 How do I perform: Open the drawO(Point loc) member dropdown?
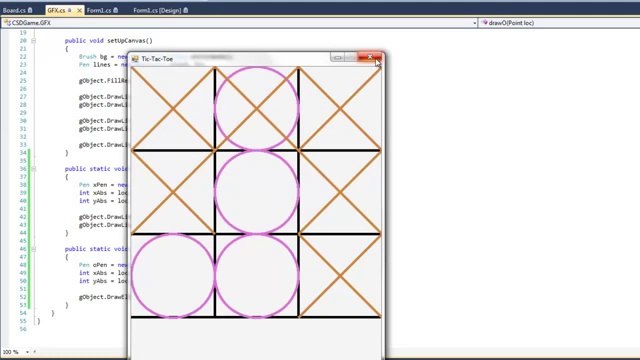pos(559,23)
